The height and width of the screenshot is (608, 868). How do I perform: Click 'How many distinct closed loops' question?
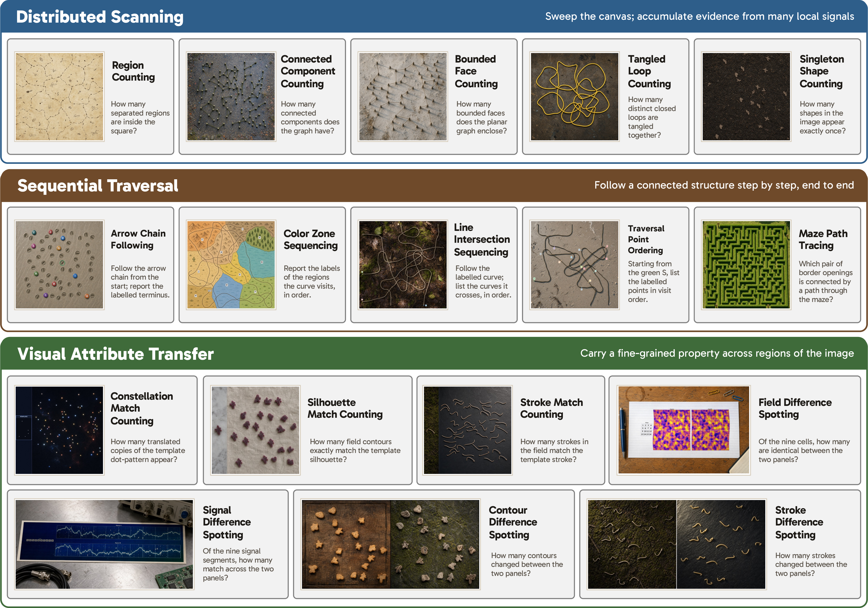652,117
